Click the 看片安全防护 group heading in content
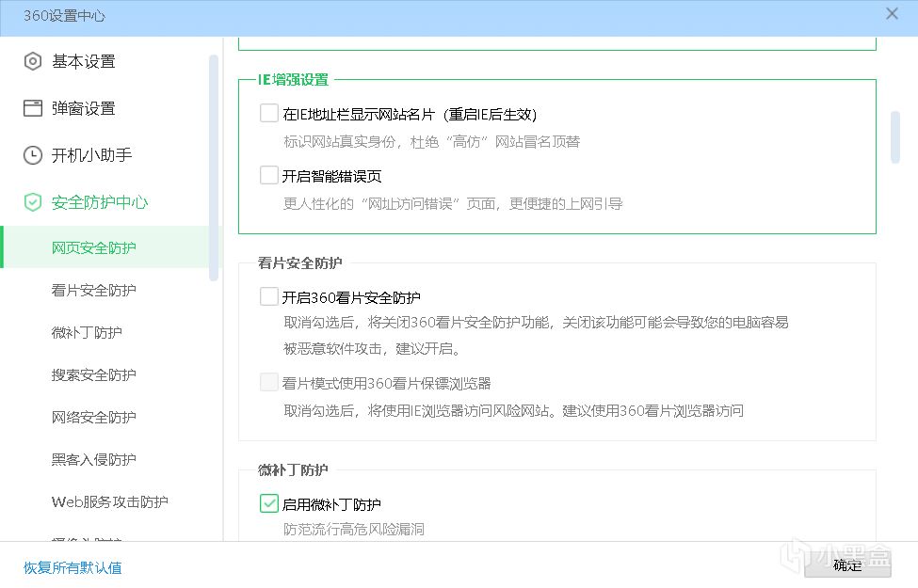 tap(300, 262)
